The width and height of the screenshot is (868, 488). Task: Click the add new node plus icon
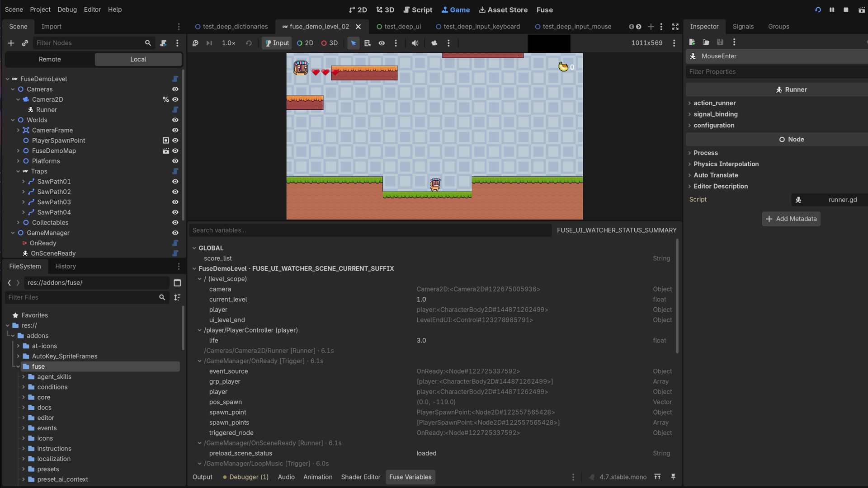click(11, 43)
